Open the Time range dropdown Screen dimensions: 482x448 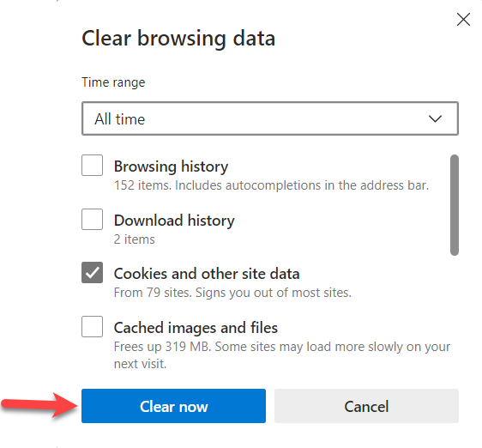tap(270, 118)
